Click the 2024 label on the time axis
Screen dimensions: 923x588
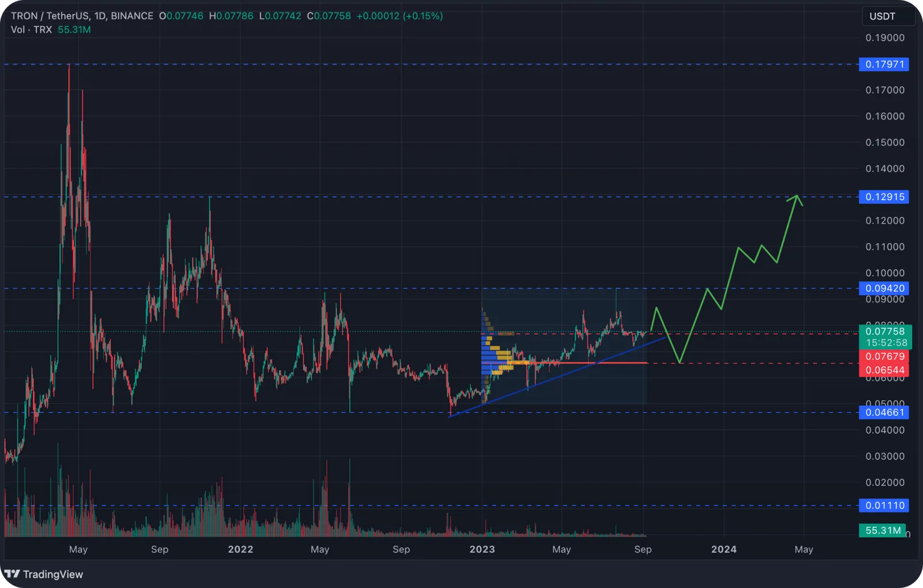[x=724, y=549]
